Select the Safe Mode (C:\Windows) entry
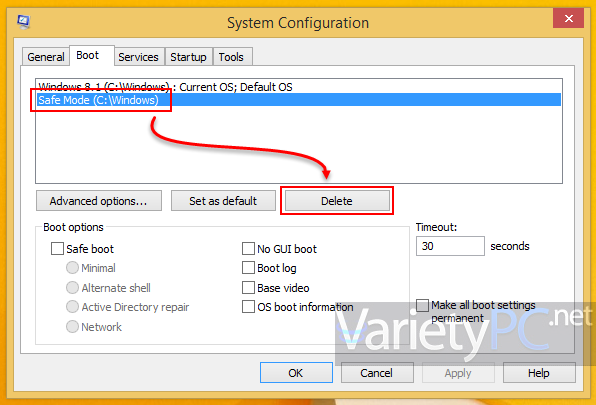The image size is (596, 405). click(x=298, y=100)
